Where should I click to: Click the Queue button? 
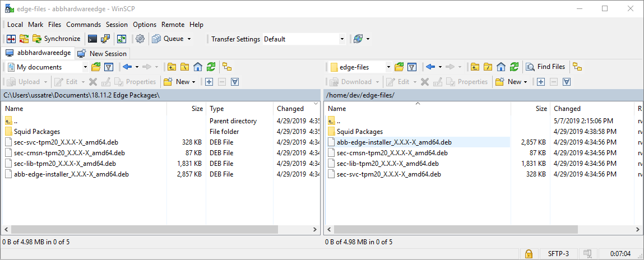(168, 39)
